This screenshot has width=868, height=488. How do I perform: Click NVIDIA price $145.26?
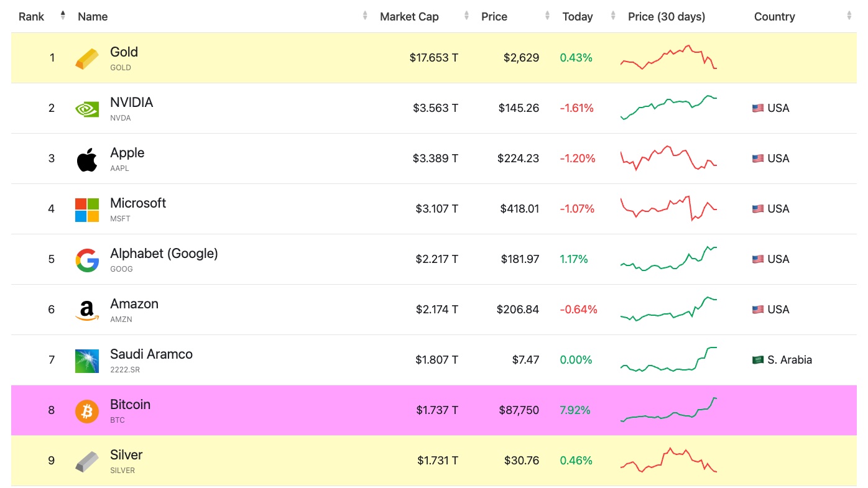click(519, 108)
